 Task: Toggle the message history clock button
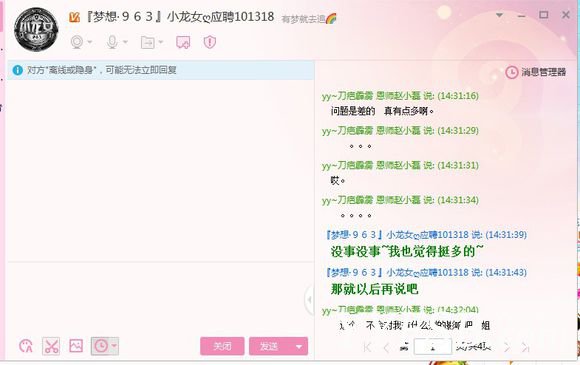tap(101, 346)
